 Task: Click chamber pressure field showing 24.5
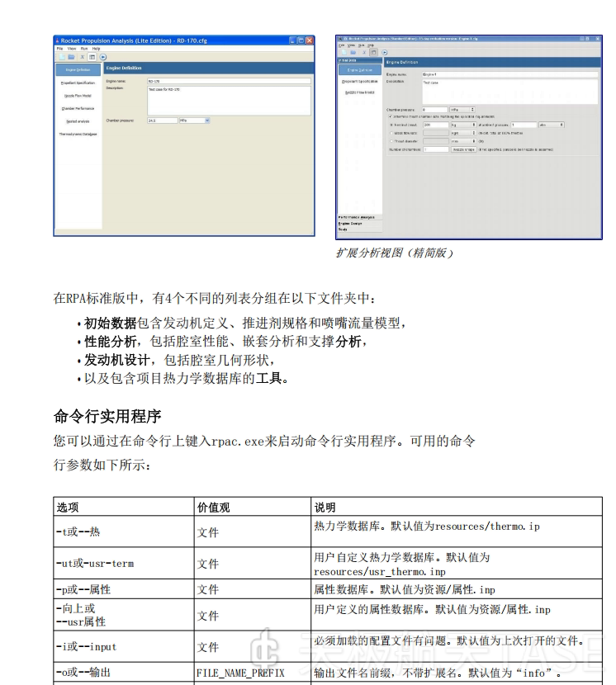coord(162,120)
